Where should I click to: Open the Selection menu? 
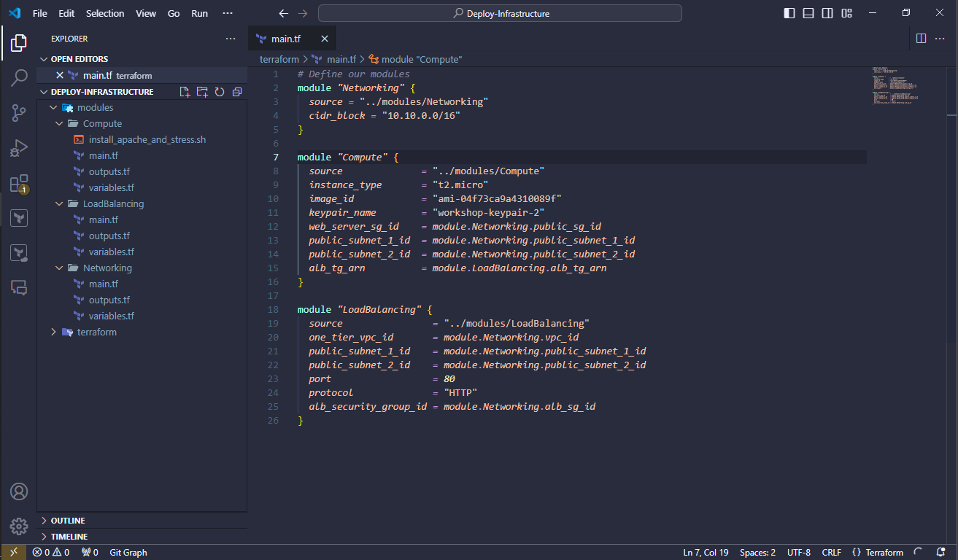coord(105,13)
